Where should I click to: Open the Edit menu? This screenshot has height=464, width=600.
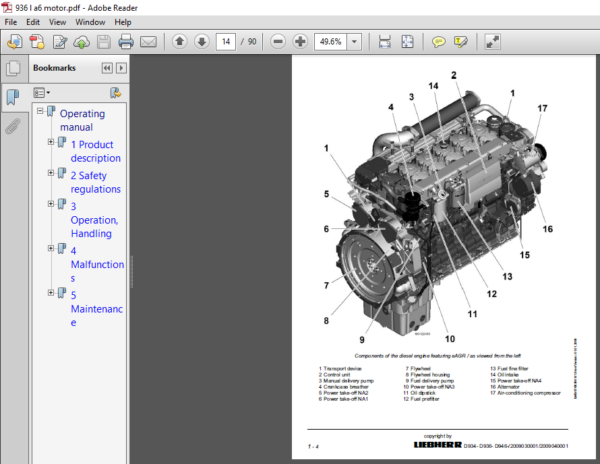coord(33,22)
